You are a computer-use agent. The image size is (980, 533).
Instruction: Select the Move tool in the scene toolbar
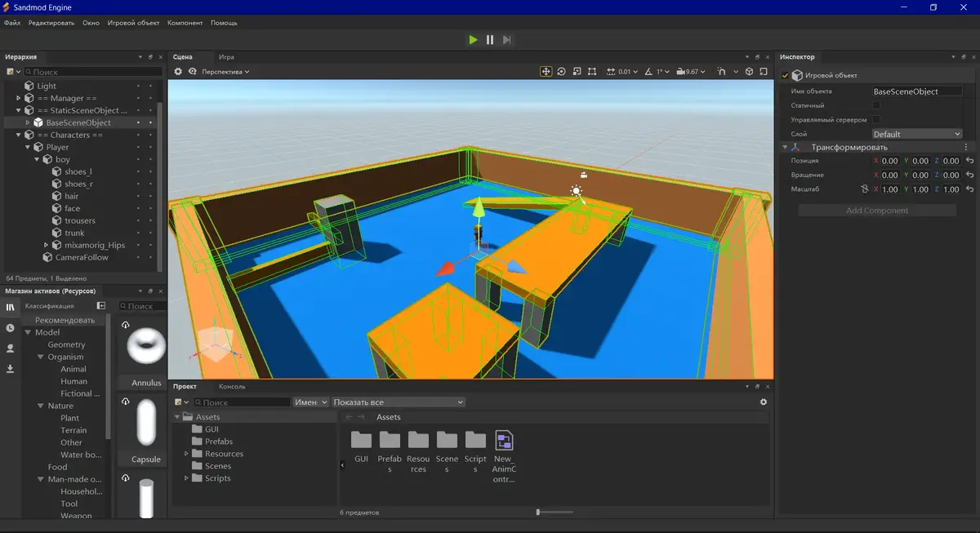[545, 71]
